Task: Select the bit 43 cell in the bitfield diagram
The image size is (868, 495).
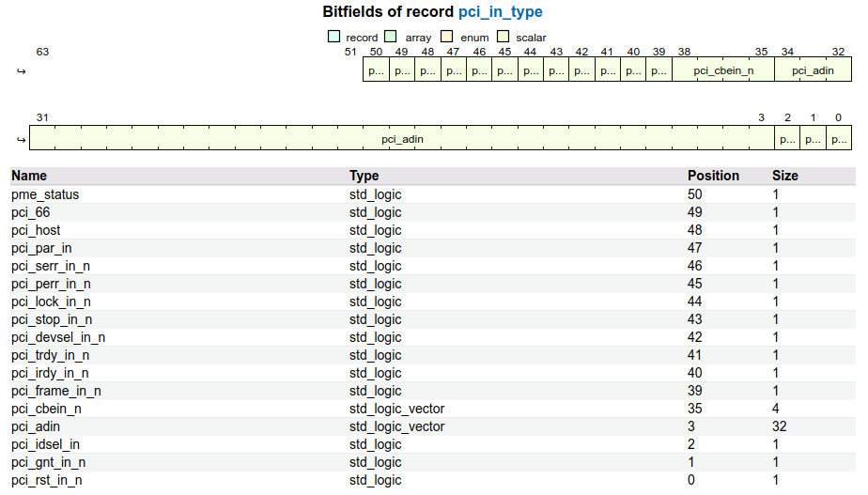Action: click(x=557, y=70)
